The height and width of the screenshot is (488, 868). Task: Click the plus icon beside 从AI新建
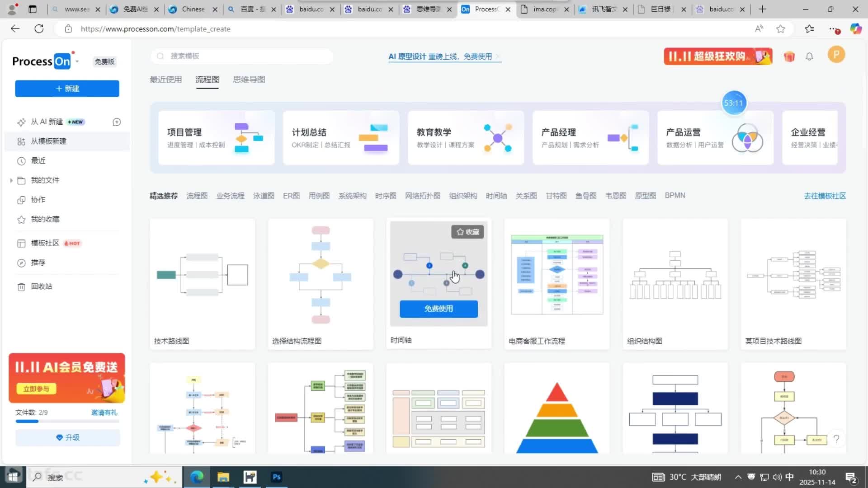(117, 122)
